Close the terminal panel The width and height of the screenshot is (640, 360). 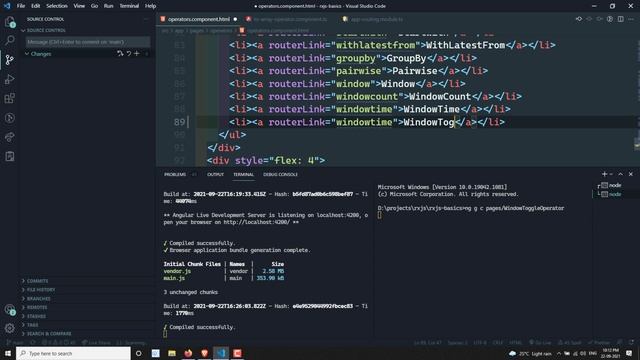click(631, 174)
